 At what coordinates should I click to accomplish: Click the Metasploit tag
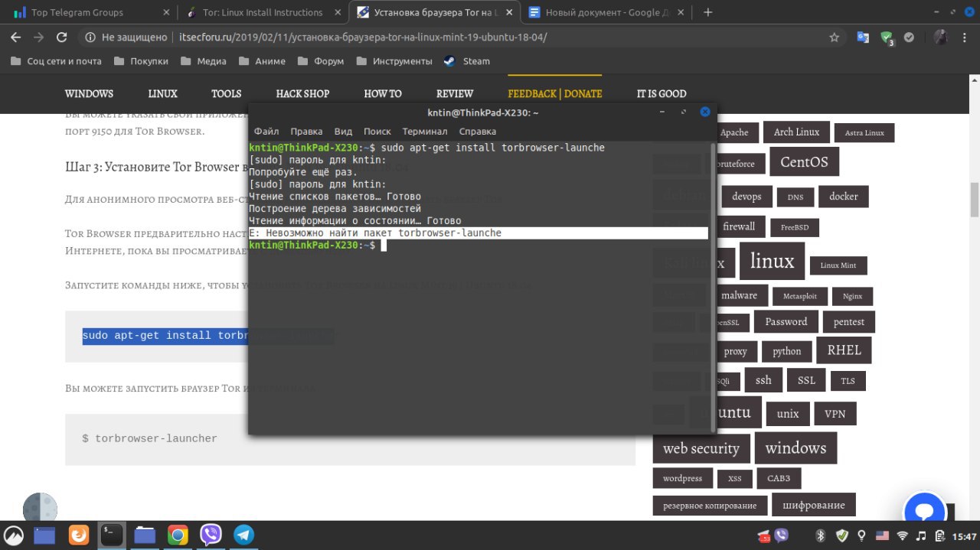pos(800,296)
